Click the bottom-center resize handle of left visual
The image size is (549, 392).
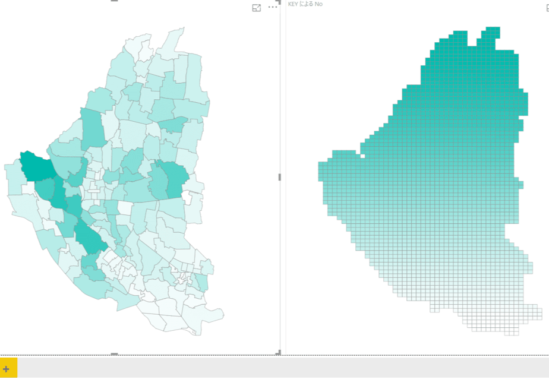point(114,354)
